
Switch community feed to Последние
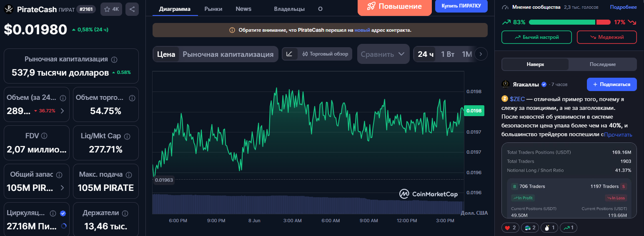(x=602, y=64)
